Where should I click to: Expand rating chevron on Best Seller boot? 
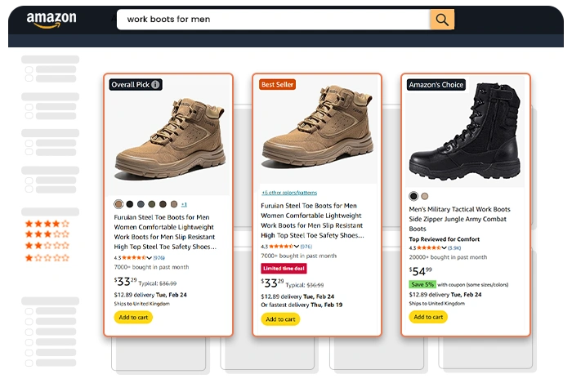point(297,246)
